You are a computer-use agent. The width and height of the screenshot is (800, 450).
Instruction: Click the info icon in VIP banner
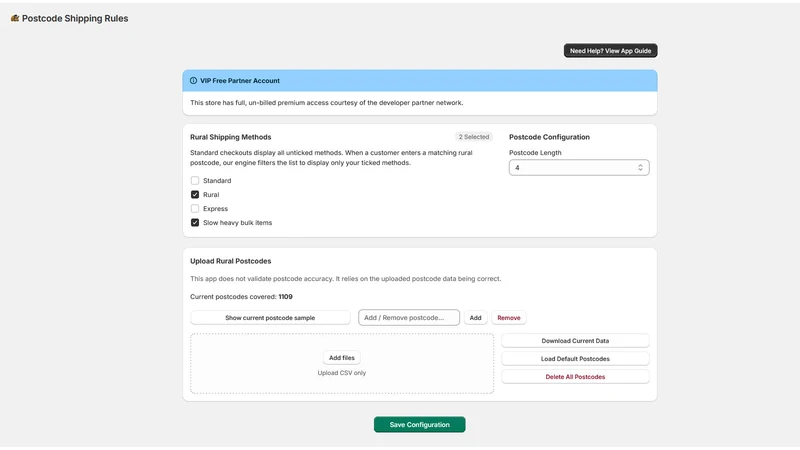(193, 81)
